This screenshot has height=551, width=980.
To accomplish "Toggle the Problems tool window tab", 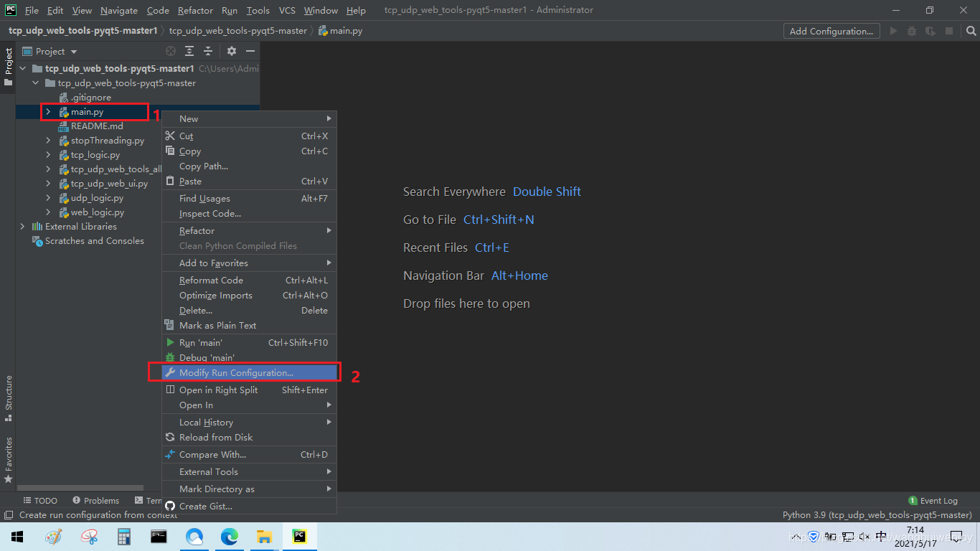I will pyautogui.click(x=95, y=500).
